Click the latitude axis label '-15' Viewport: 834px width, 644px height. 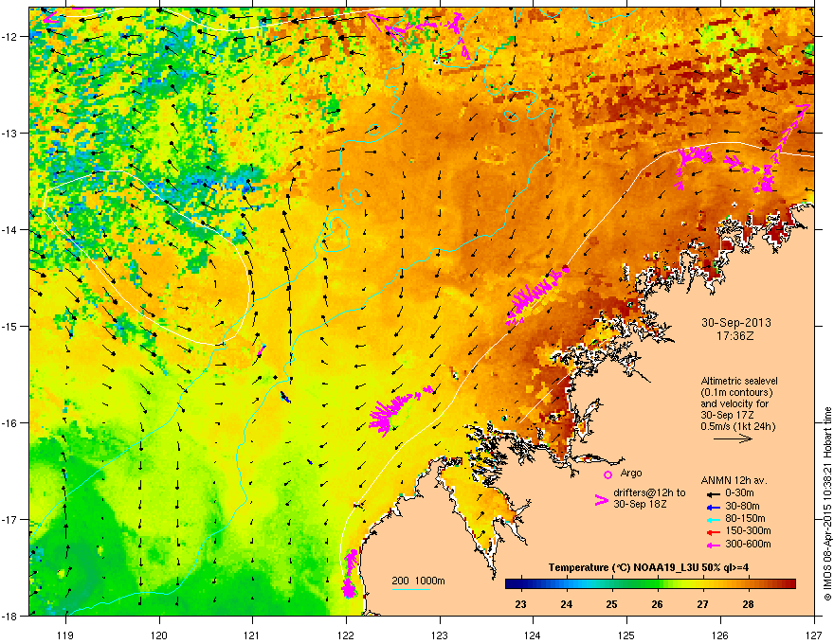[x=10, y=326]
